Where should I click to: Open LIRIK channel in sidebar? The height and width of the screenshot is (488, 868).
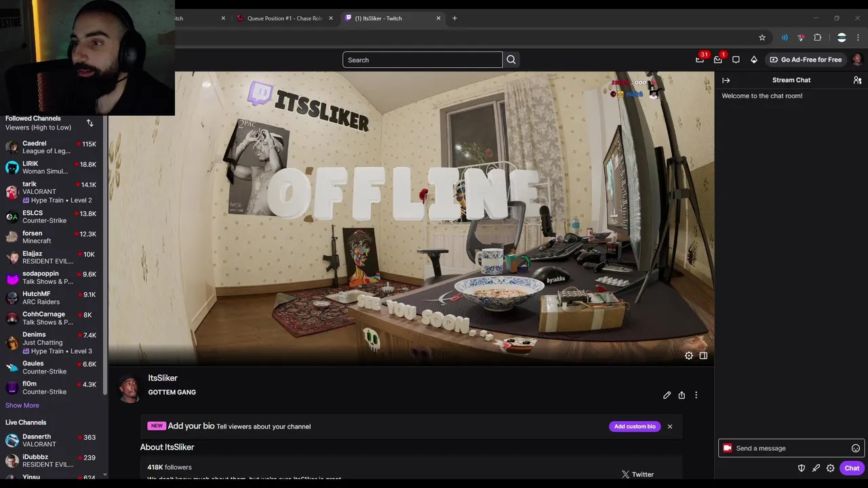52,167
